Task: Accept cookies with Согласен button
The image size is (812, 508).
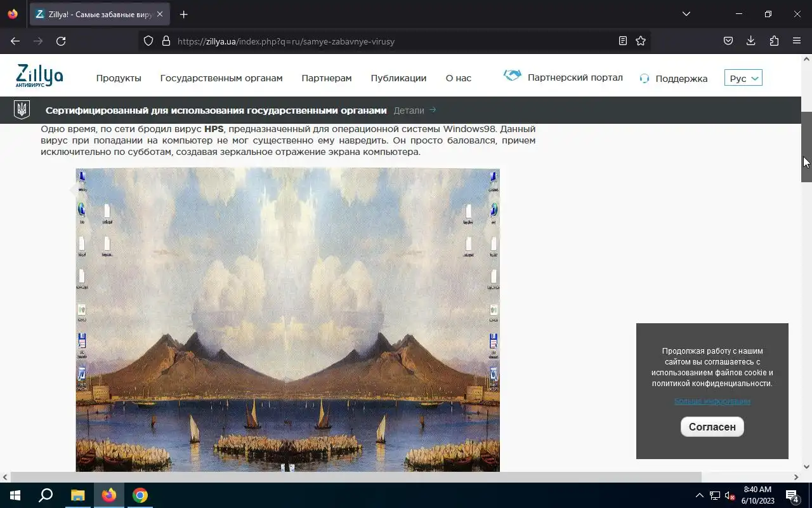Action: coord(712,427)
